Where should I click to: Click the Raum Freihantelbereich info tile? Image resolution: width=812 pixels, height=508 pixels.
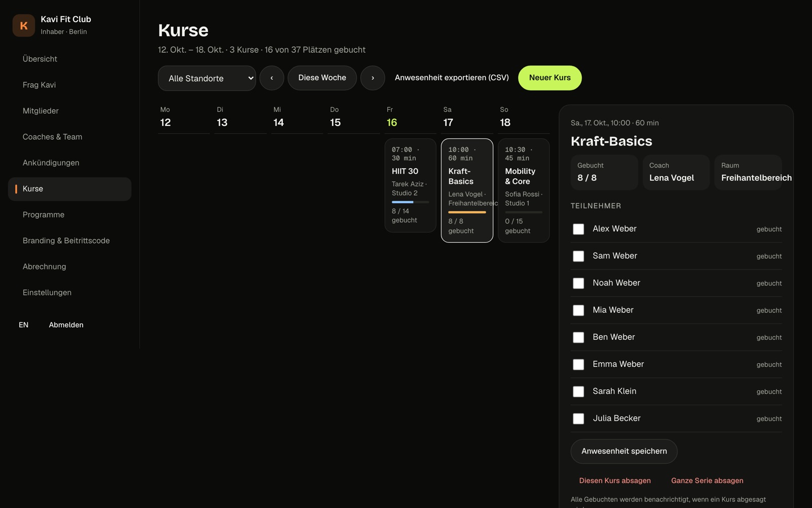coord(748,173)
